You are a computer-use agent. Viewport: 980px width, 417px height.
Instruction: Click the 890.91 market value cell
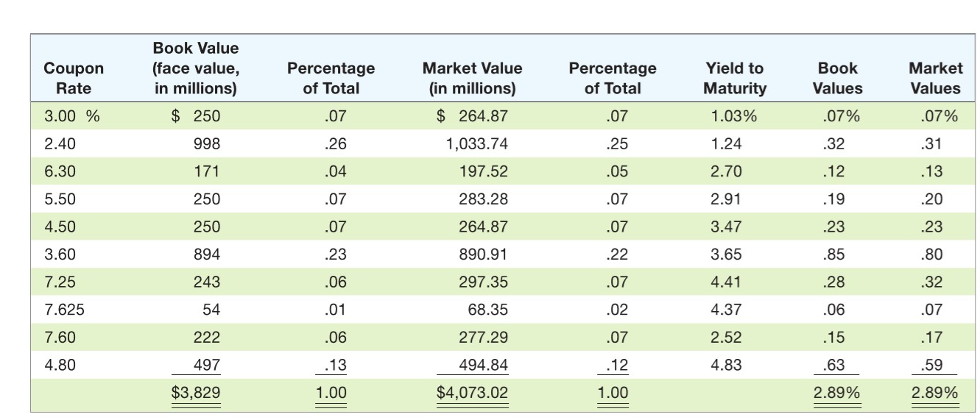[x=482, y=254]
